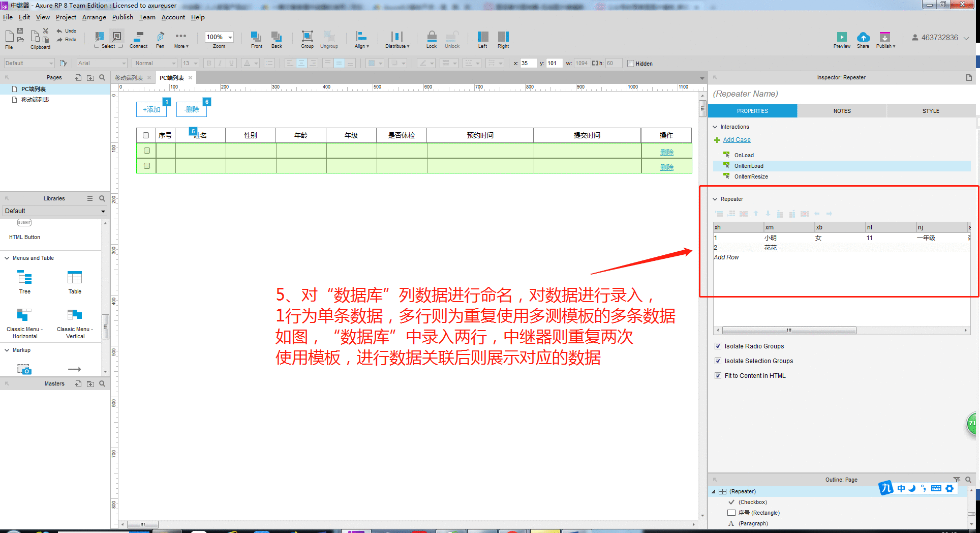The height and width of the screenshot is (533, 980).
Task: Click the outline filter icon
Action: click(957, 480)
